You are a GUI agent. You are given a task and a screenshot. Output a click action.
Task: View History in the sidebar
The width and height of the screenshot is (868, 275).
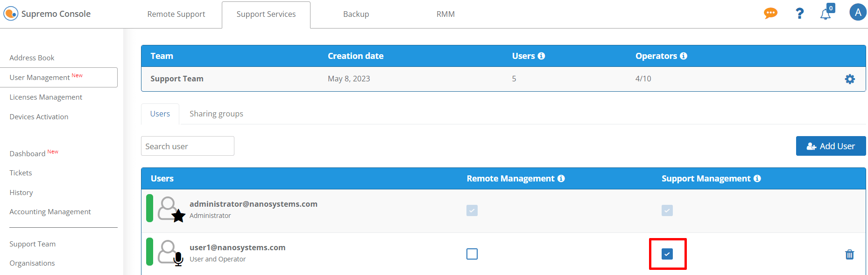pos(21,192)
